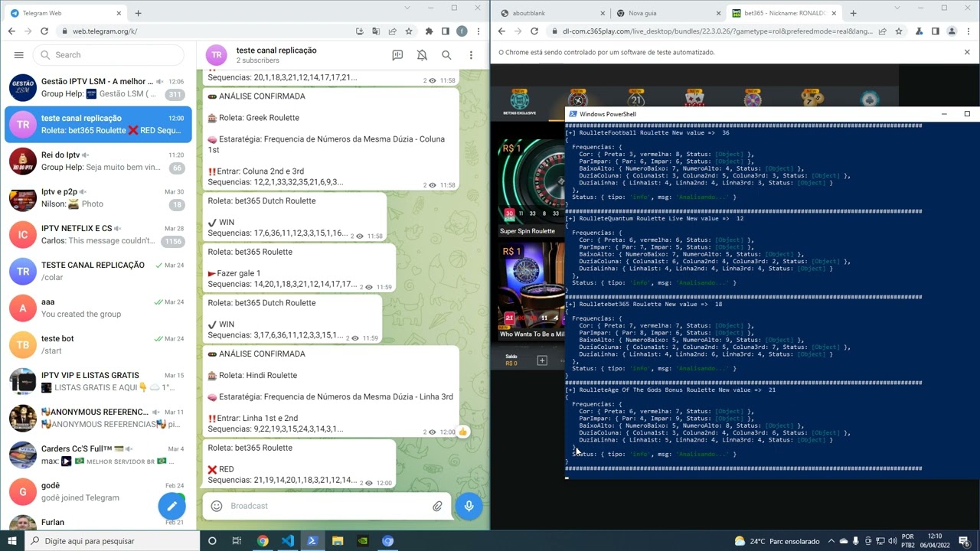The width and height of the screenshot is (980, 551).
Task: Open Gestão IPTV LSM chat
Action: (98, 87)
